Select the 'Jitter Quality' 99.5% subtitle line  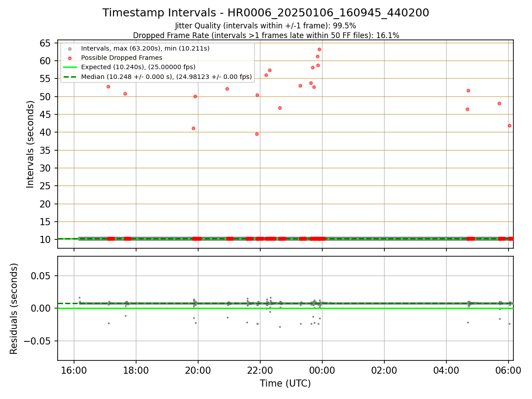(x=266, y=26)
